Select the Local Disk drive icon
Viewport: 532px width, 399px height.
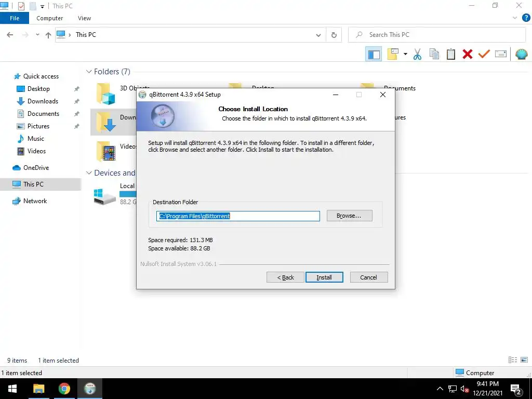pyautogui.click(x=105, y=197)
